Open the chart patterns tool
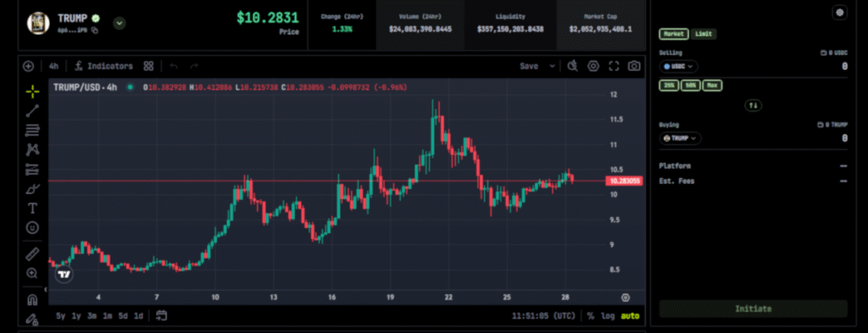868x333 pixels. coord(32,149)
